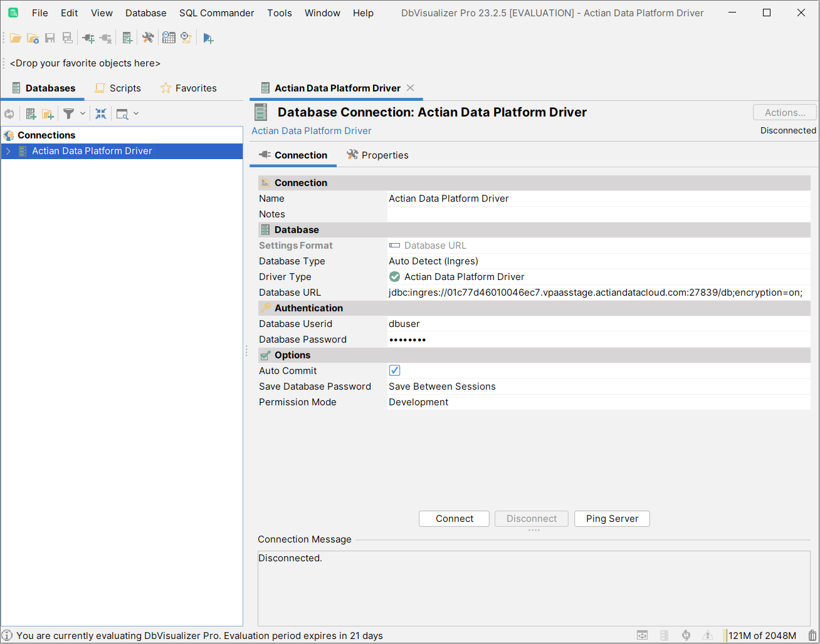Click the open file folder icon
The height and width of the screenshot is (644, 820).
tap(16, 39)
